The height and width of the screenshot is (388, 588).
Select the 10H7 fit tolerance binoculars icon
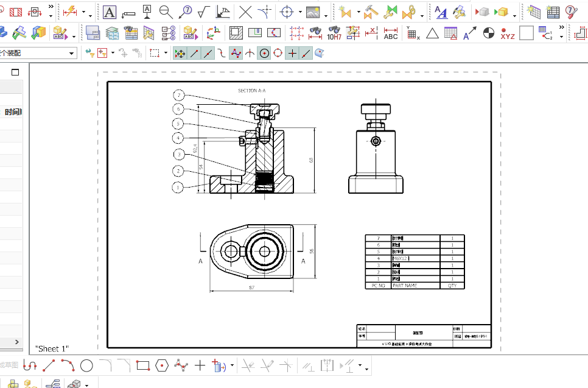point(334,33)
